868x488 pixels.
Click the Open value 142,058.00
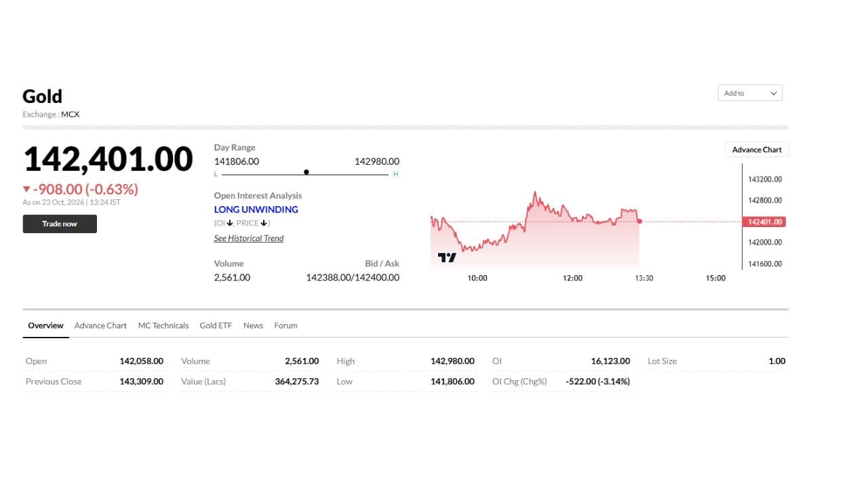coord(142,361)
